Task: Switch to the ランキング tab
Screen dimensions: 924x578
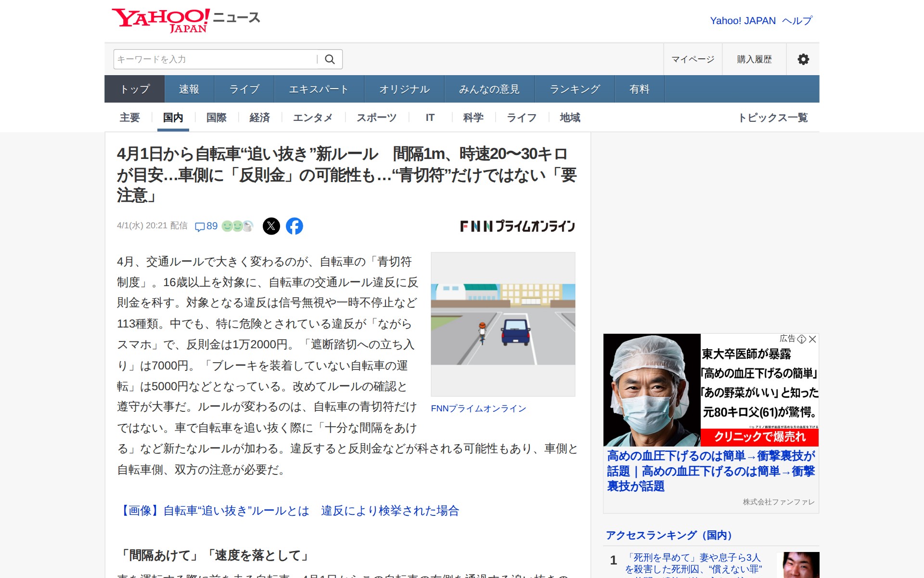Action: pyautogui.click(x=575, y=89)
